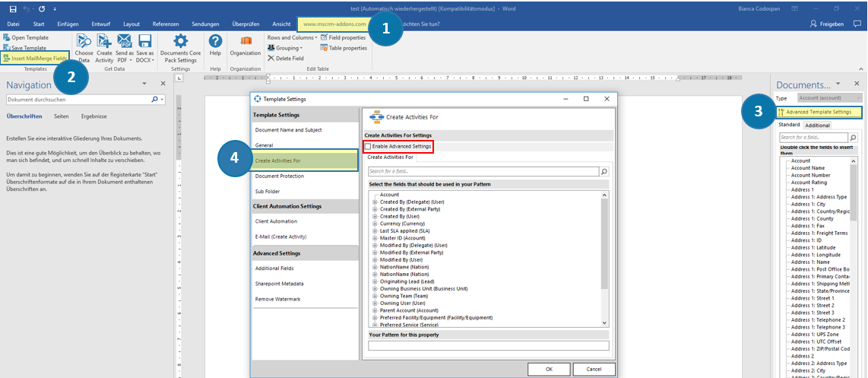Expand Parent Account (Account) tree node
Viewport: 868px width, 378px height.
[376, 310]
